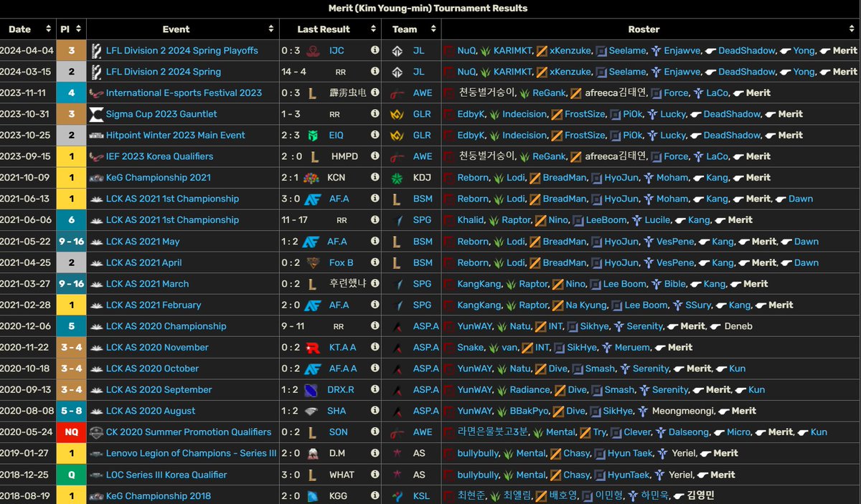Select the Q placement cell
This screenshot has width=861, height=504.
72,475
